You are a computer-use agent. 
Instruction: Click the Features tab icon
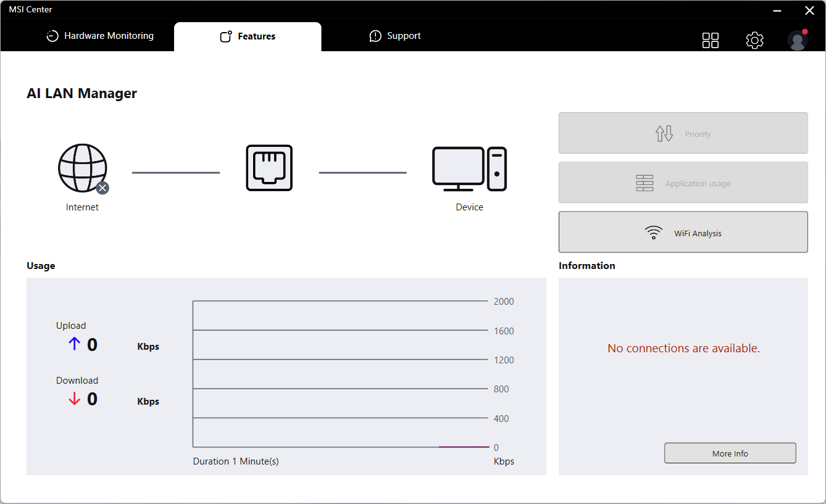click(x=226, y=36)
